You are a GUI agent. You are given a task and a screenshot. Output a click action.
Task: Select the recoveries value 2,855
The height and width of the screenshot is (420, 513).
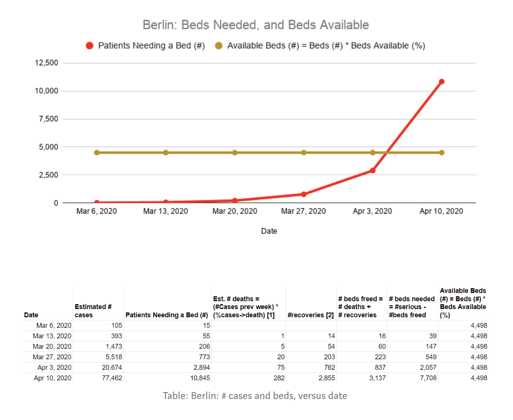tap(327, 378)
